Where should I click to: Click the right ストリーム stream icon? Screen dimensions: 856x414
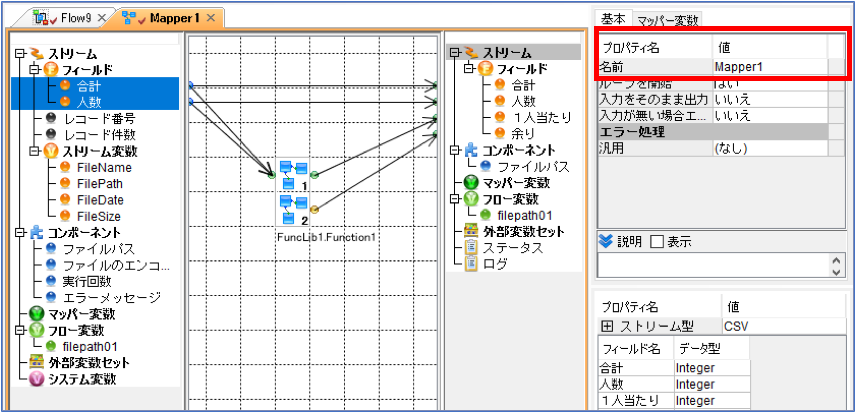point(470,53)
